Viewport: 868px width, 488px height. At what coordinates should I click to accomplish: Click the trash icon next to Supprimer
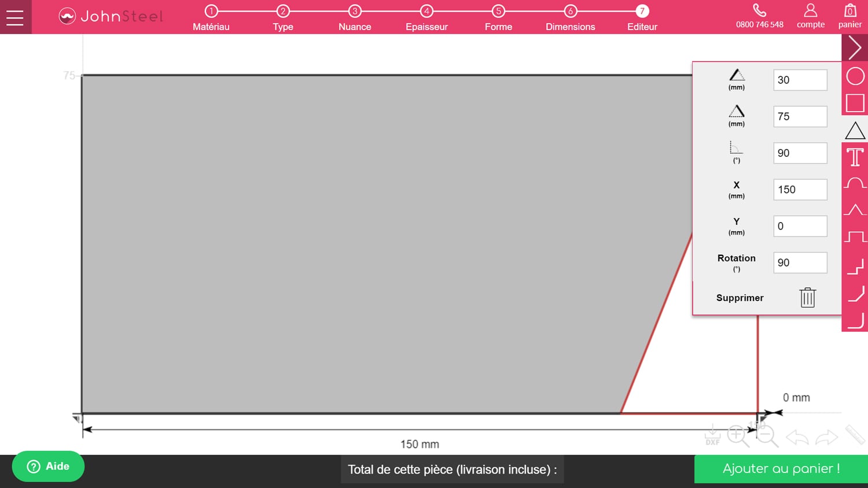(807, 298)
